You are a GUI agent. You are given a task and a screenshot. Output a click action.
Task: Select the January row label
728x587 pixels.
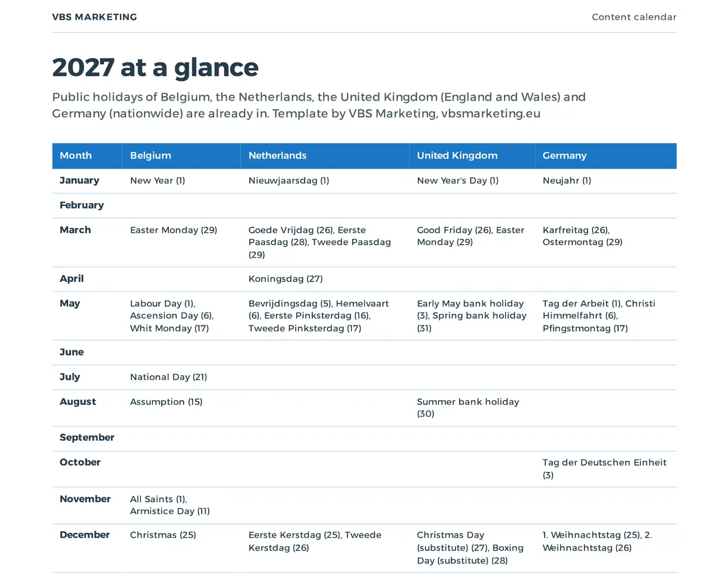[80, 180]
